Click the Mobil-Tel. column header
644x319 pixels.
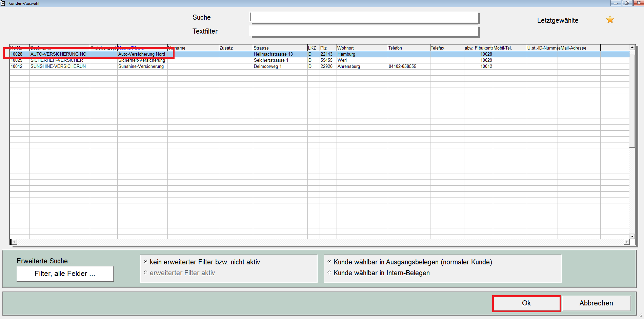(510, 48)
